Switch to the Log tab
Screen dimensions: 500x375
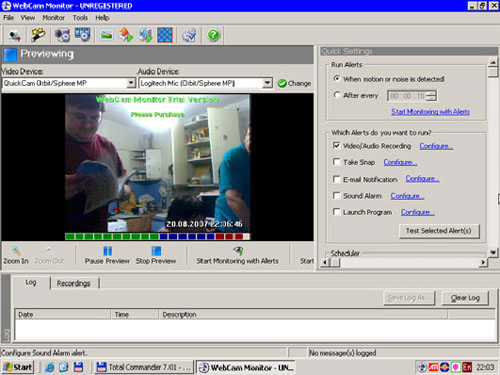(31, 282)
